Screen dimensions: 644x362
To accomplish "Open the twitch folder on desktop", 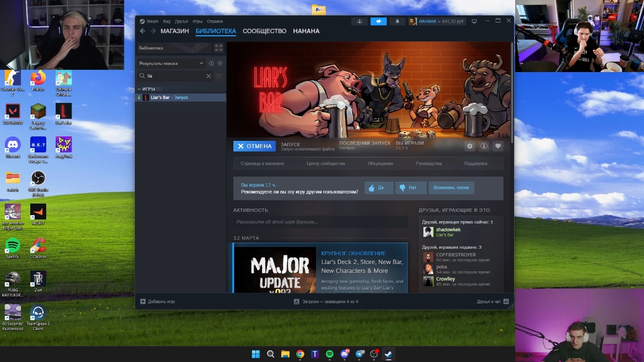I will [13, 182].
